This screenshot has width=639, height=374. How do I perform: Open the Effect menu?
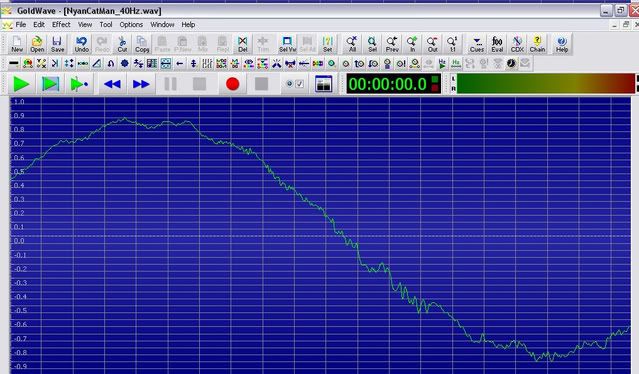coord(61,25)
